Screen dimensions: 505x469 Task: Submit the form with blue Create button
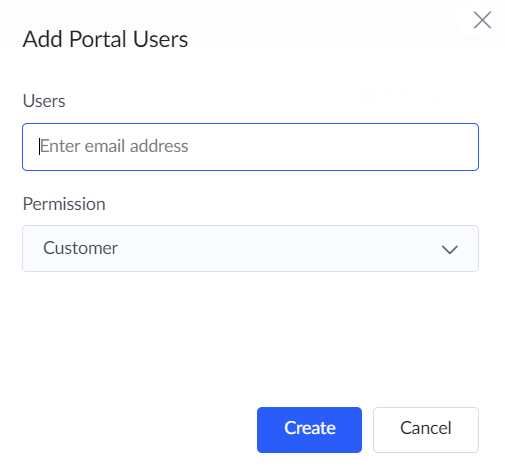pos(309,430)
